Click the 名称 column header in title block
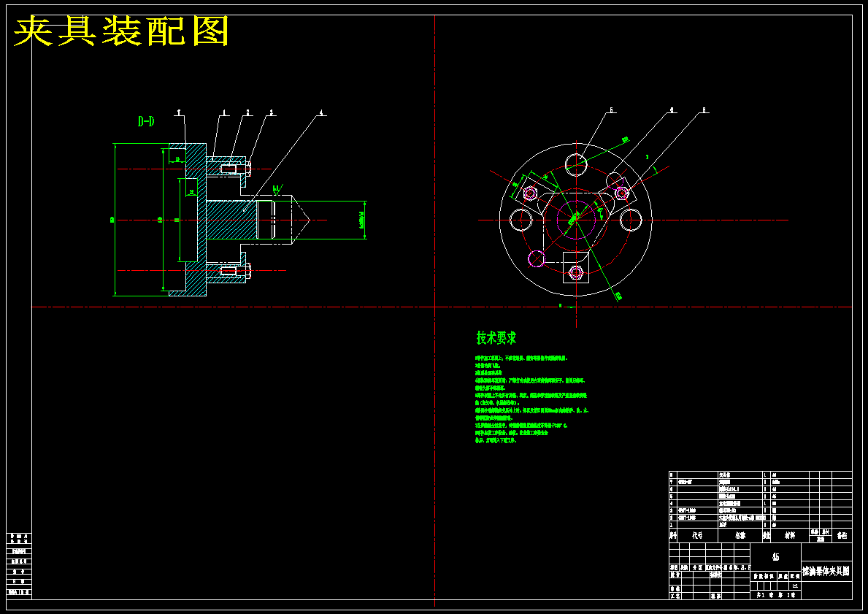Screen dimensions: 868x614 (740, 535)
